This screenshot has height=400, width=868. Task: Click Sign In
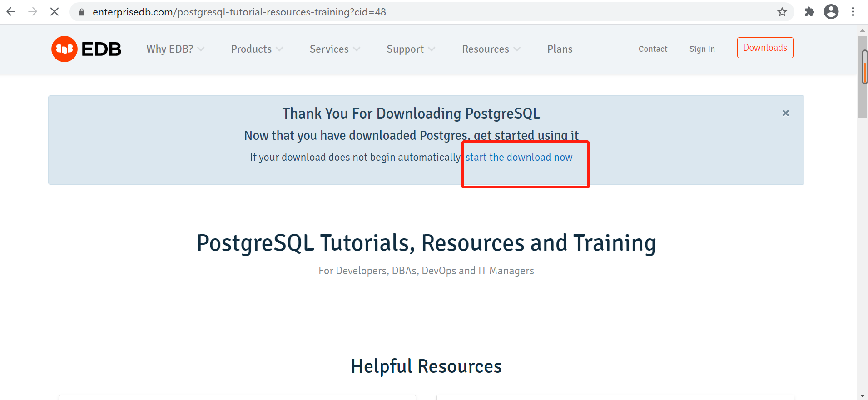pyautogui.click(x=702, y=49)
